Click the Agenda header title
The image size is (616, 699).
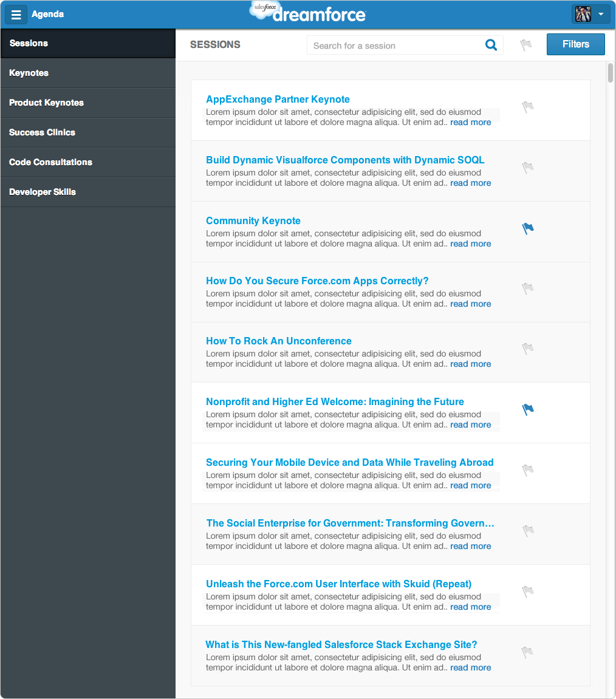click(x=48, y=14)
